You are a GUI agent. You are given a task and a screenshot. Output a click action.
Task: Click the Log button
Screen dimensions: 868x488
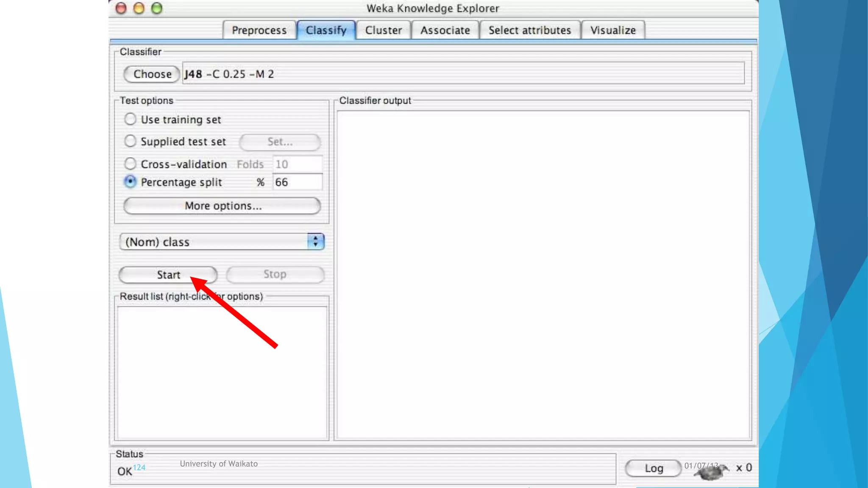click(x=654, y=468)
